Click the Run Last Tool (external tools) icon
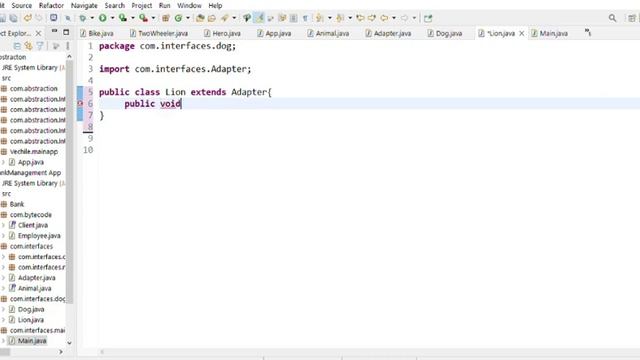Viewport: 640px width, 360px height. [143, 18]
